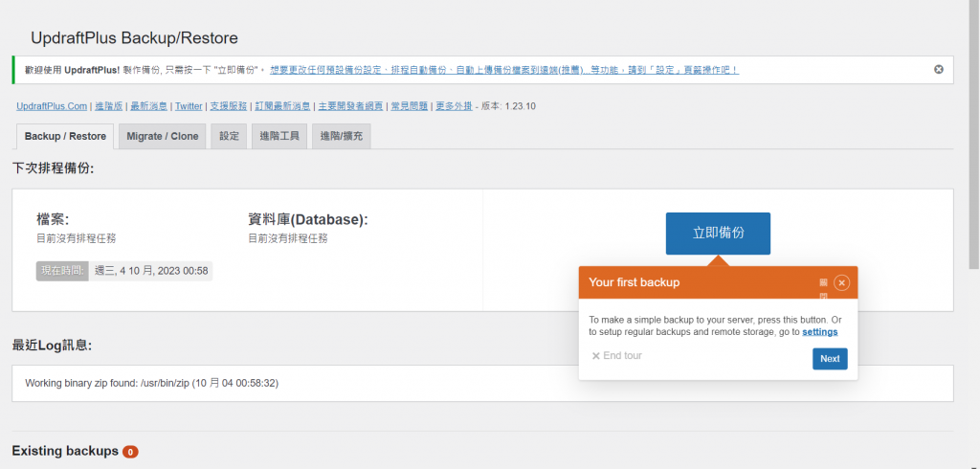Open the 更多外掛 more plugins link
The image size is (980, 469).
point(454,106)
